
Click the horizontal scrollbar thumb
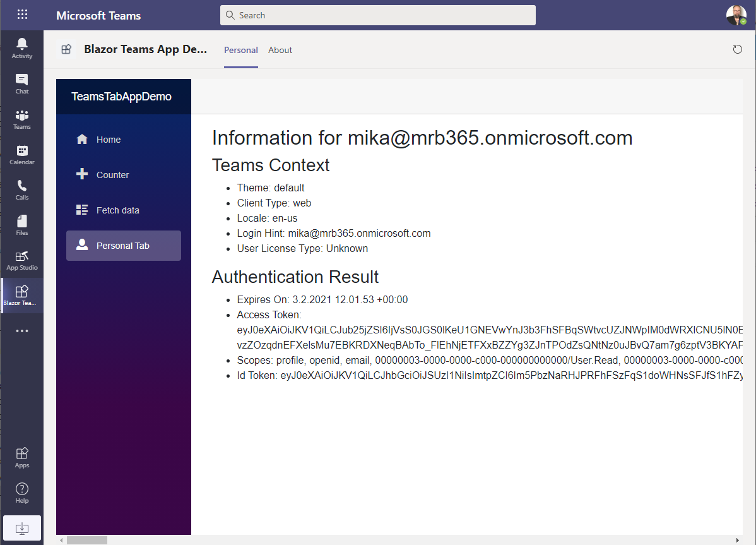(87, 540)
